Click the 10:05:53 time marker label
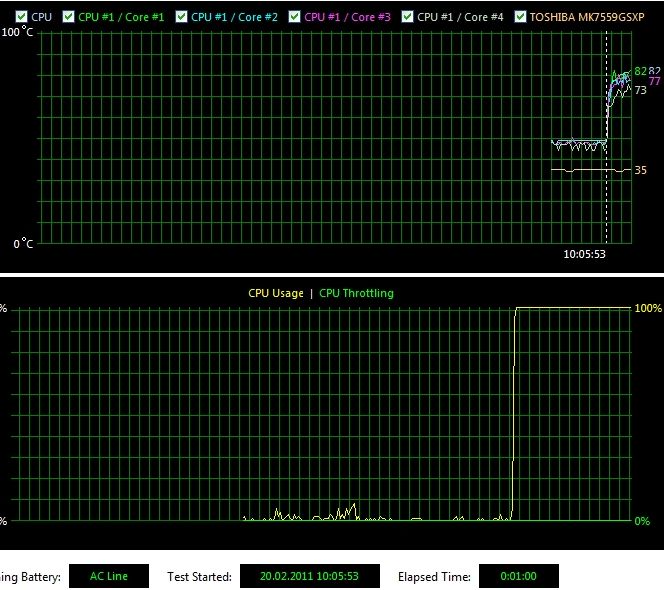664x590 pixels. tap(585, 255)
